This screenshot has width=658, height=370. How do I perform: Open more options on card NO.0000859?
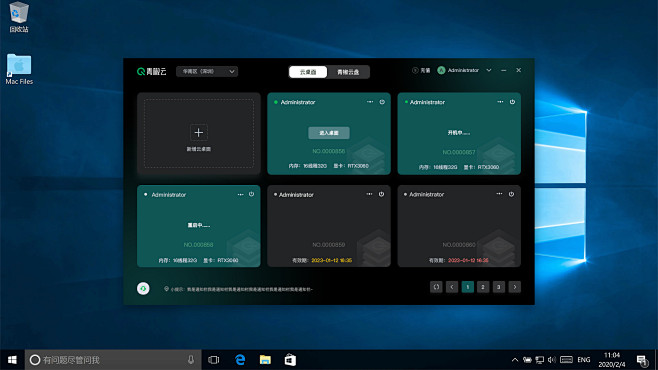[369, 194]
